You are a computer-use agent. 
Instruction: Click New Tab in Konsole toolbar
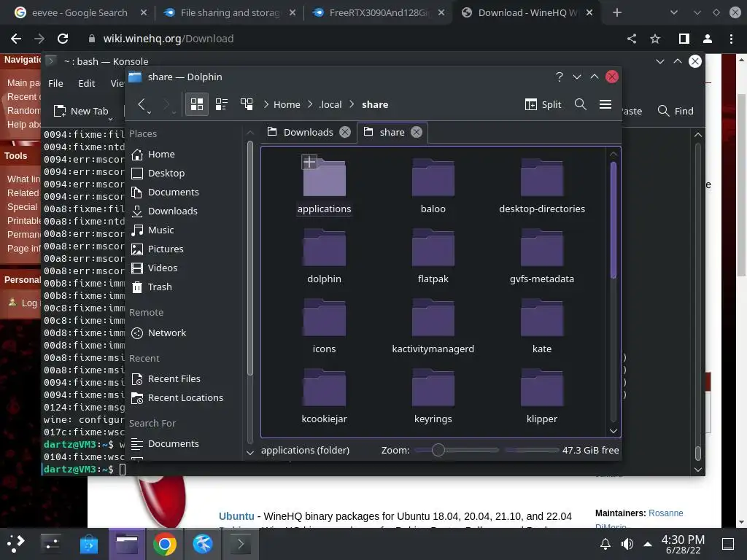pos(81,111)
